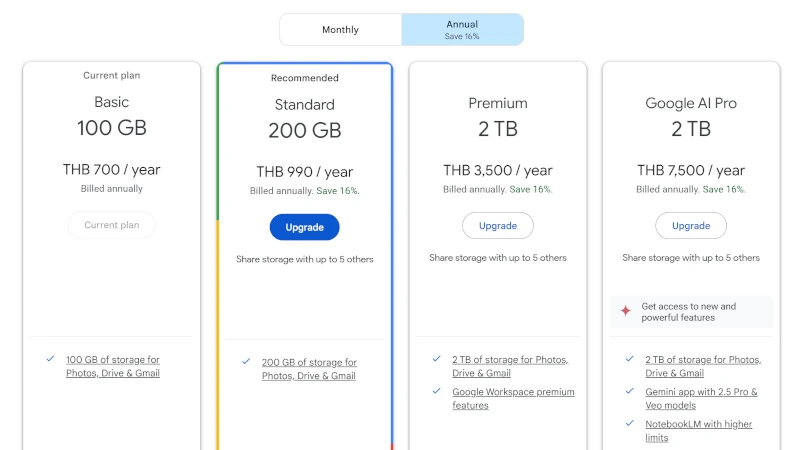This screenshot has width=800, height=450.
Task: Click Get access to new and powerful features banner
Action: [x=691, y=312]
